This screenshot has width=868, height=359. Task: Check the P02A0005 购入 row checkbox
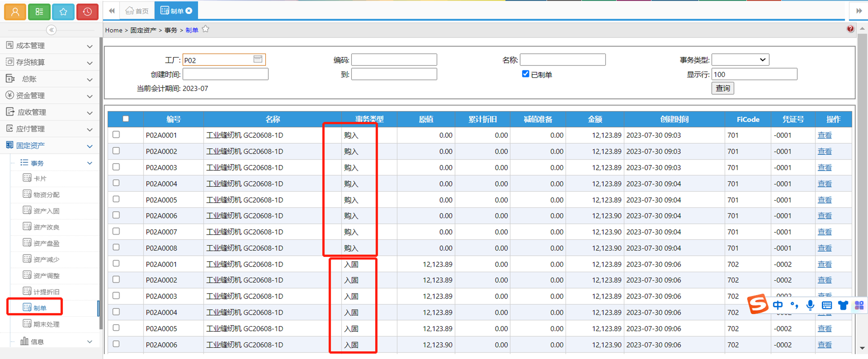tap(116, 199)
